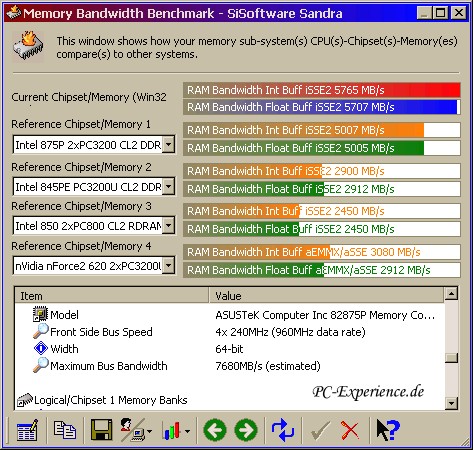
Task: Click value 'ASUSTeK Computer Inc 82875P Memory Co...'
Action: [325, 315]
